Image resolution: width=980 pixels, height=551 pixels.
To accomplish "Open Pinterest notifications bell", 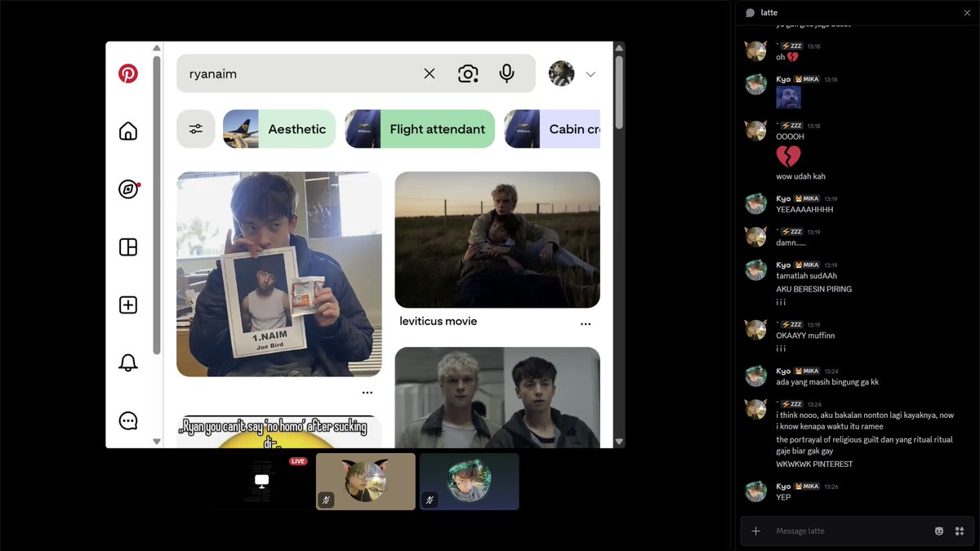I will (128, 363).
